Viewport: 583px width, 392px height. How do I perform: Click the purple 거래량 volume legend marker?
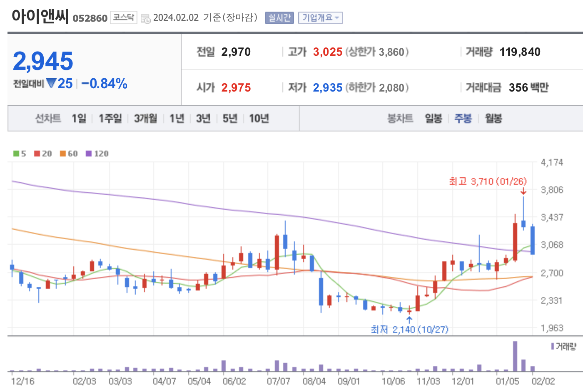[x=553, y=346]
